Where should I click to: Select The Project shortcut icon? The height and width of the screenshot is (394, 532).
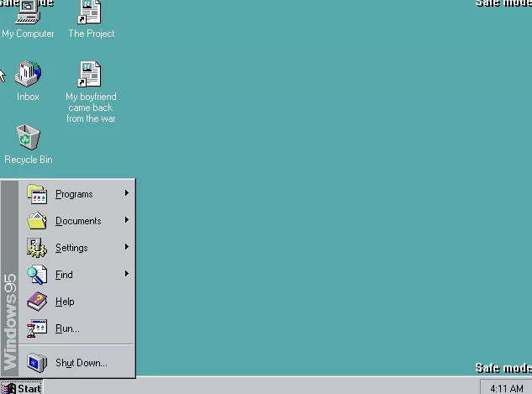(x=91, y=13)
